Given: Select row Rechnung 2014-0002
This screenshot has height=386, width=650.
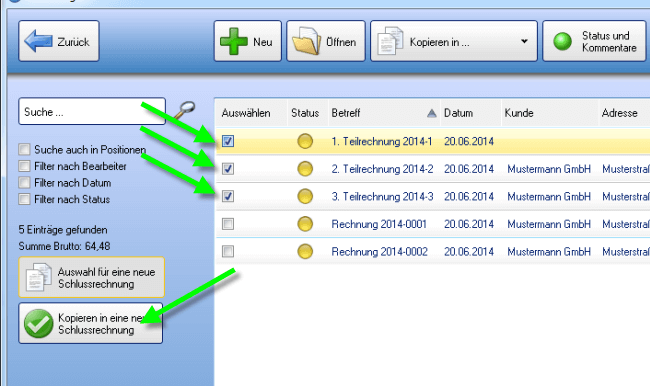Looking at the screenshot, I should pyautogui.click(x=433, y=251).
